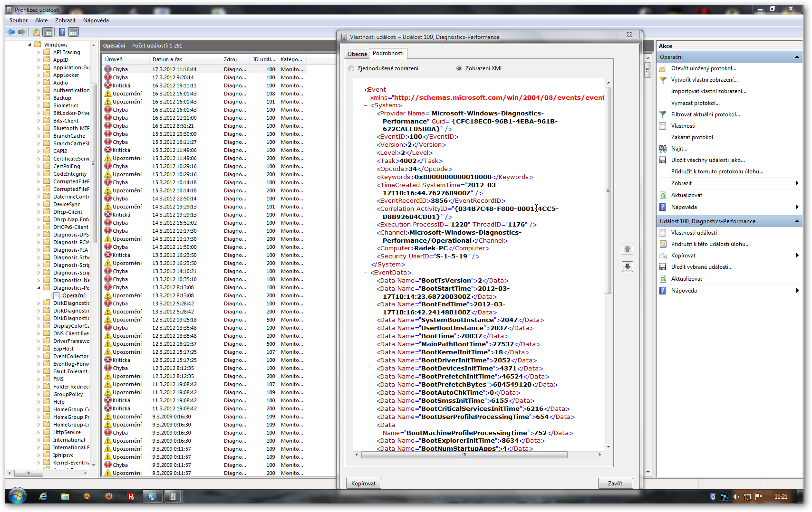Image resolution: width=812 pixels, height=512 pixels.
Task: Open the Akce menu
Action: (x=41, y=20)
